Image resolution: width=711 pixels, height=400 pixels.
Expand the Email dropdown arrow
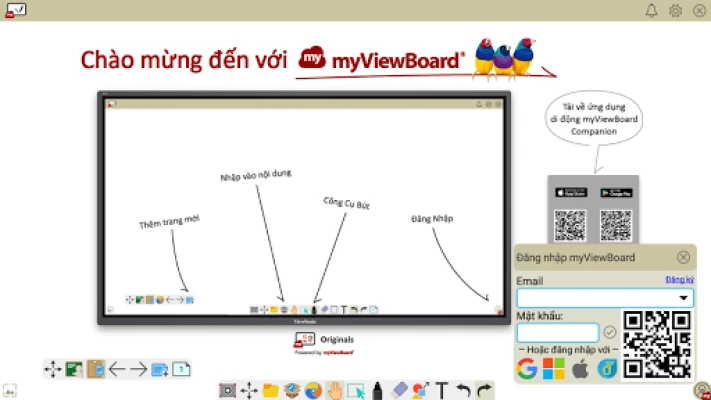683,298
